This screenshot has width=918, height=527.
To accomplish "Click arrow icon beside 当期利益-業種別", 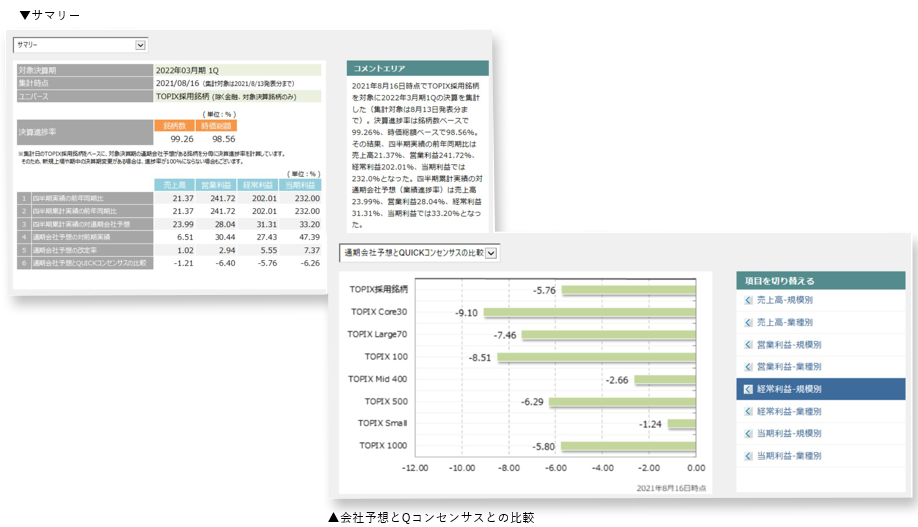I will coord(748,456).
